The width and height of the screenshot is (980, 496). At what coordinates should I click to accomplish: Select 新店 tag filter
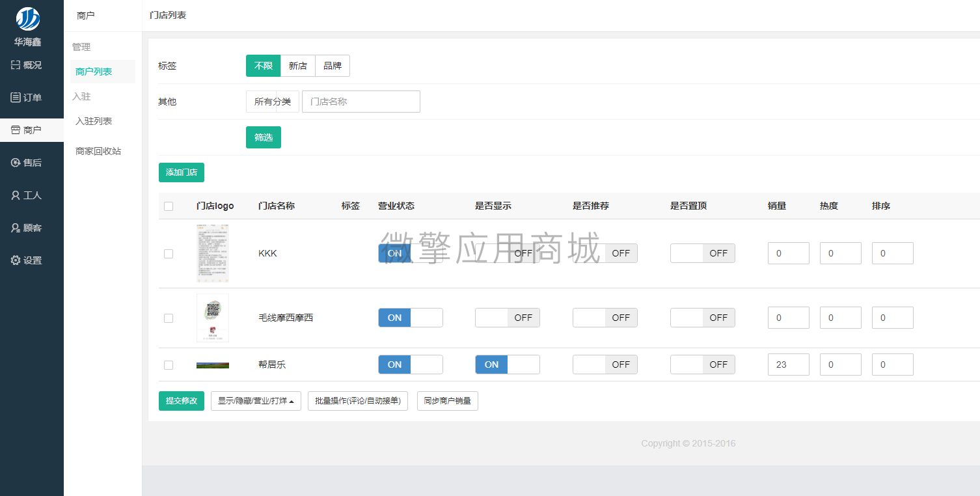tap(298, 66)
